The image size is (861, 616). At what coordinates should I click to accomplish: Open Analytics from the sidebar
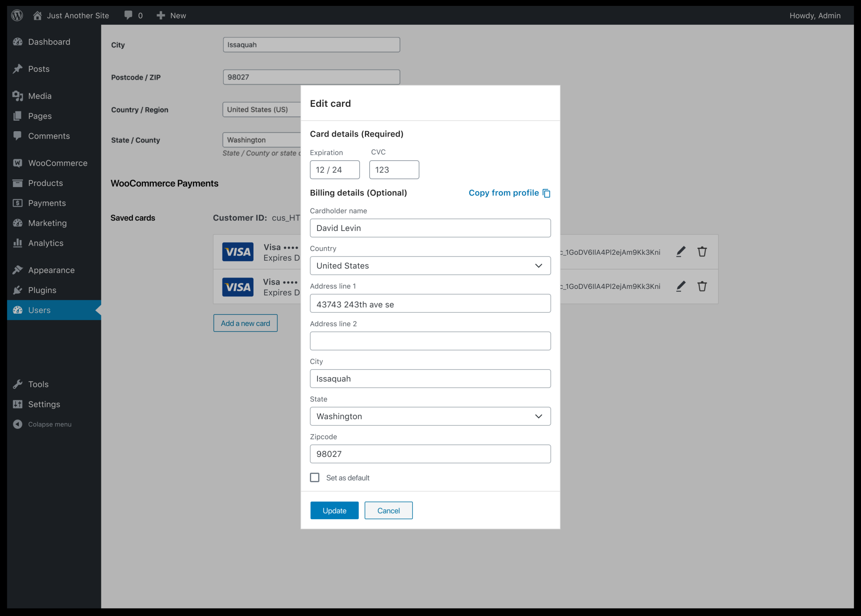pyautogui.click(x=17, y=243)
